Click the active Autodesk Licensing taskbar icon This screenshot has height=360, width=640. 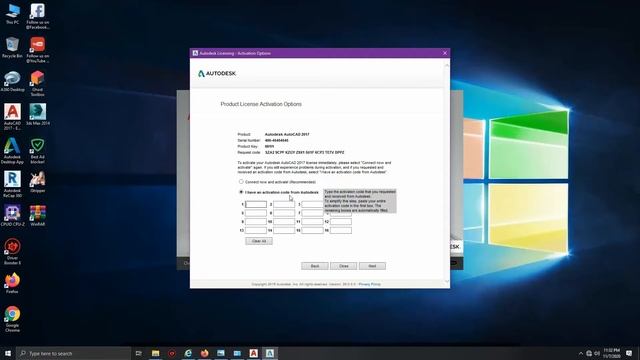(270, 353)
